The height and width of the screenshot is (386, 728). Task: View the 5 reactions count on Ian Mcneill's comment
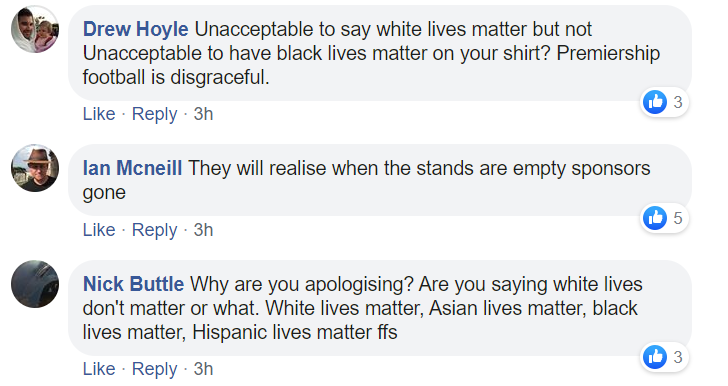coord(678,218)
